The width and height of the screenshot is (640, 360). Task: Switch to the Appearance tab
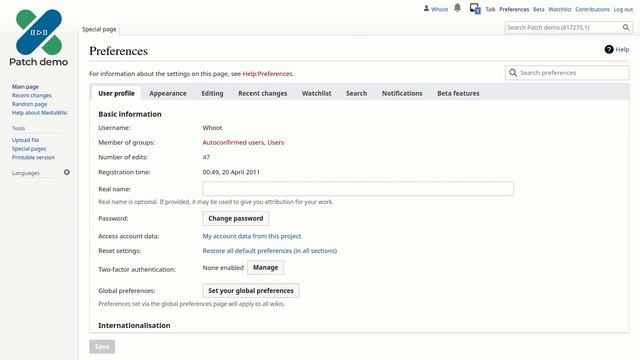click(168, 93)
